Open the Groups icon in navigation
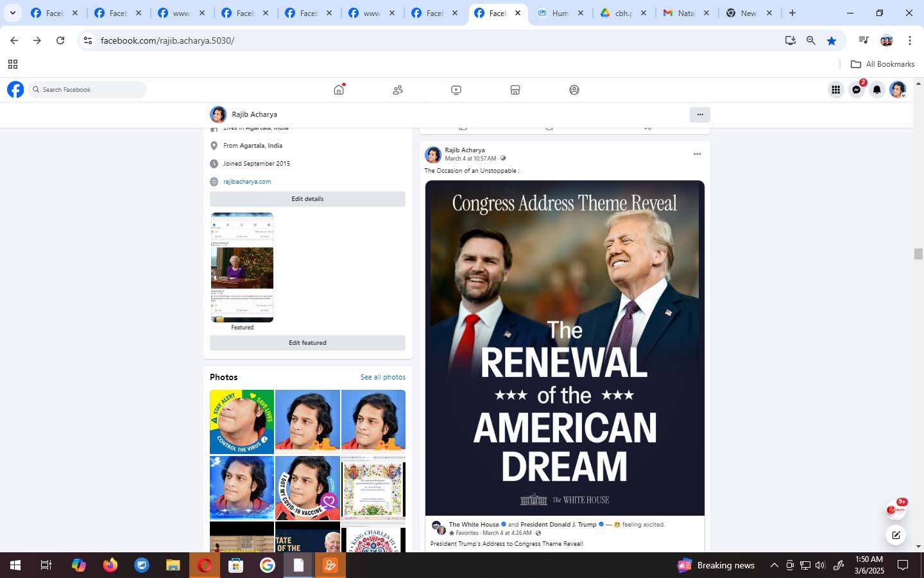Viewport: 924px width, 578px height. (574, 90)
